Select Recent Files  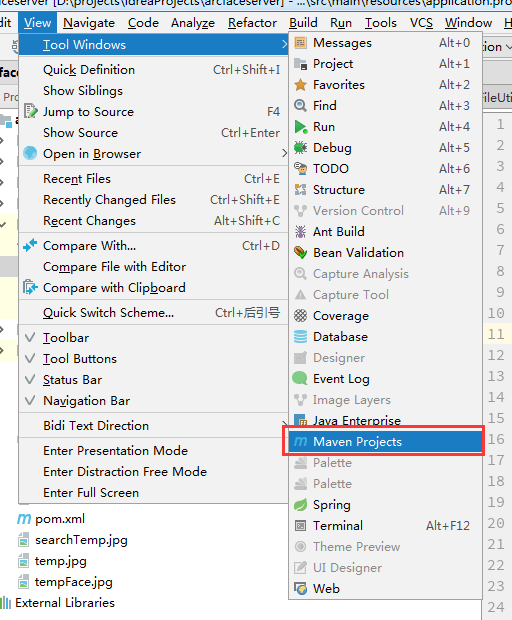tap(153, 178)
